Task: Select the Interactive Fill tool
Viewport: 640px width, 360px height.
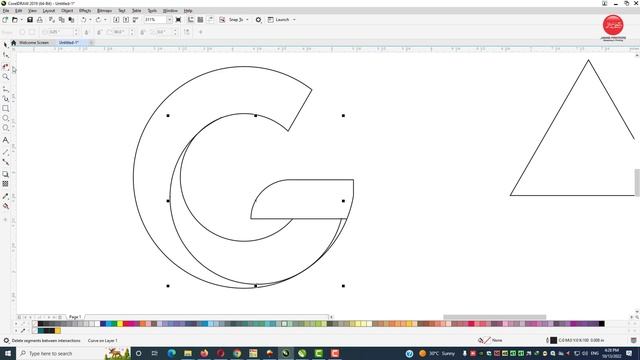Action: click(x=5, y=206)
